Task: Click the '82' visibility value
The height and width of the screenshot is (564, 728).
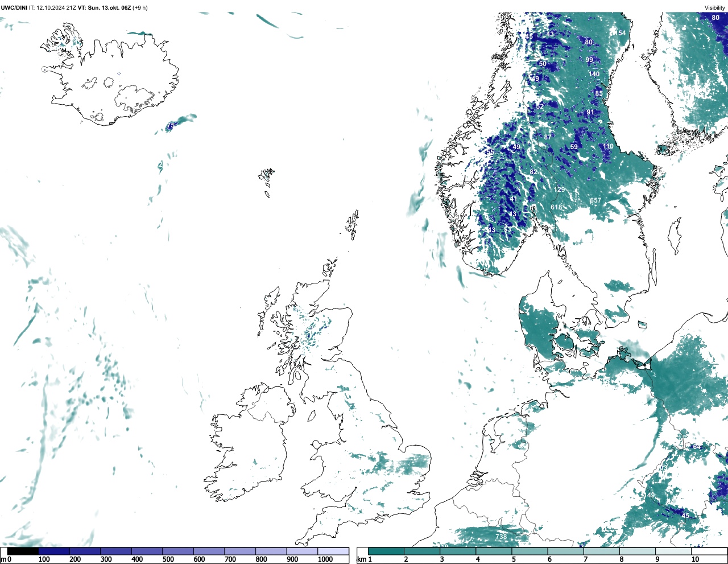Action: tap(533, 172)
